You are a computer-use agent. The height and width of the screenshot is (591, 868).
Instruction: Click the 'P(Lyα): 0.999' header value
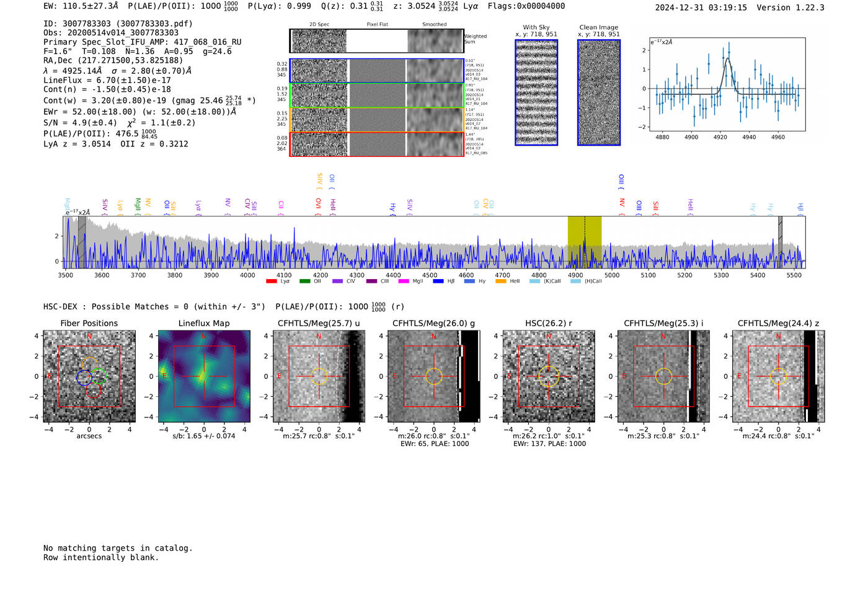click(279, 6)
